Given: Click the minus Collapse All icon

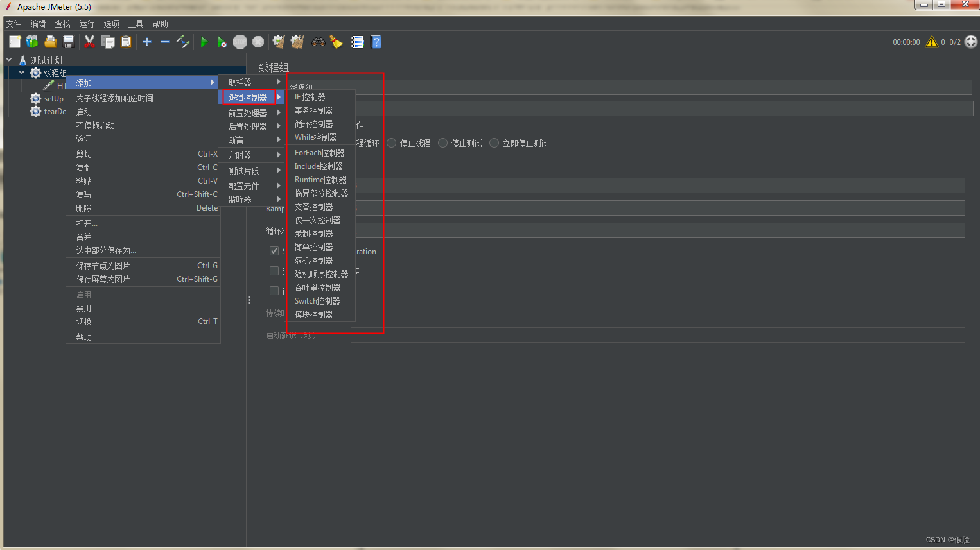Looking at the screenshot, I should point(165,42).
